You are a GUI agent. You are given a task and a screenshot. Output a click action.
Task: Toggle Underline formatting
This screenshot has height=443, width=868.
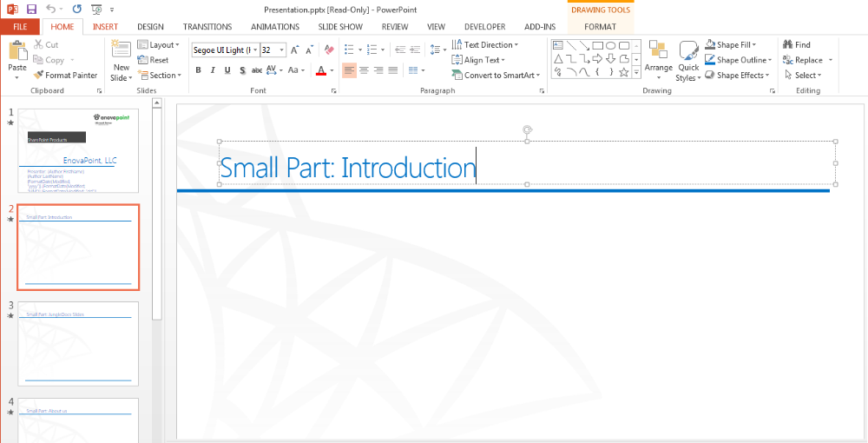[x=227, y=70]
